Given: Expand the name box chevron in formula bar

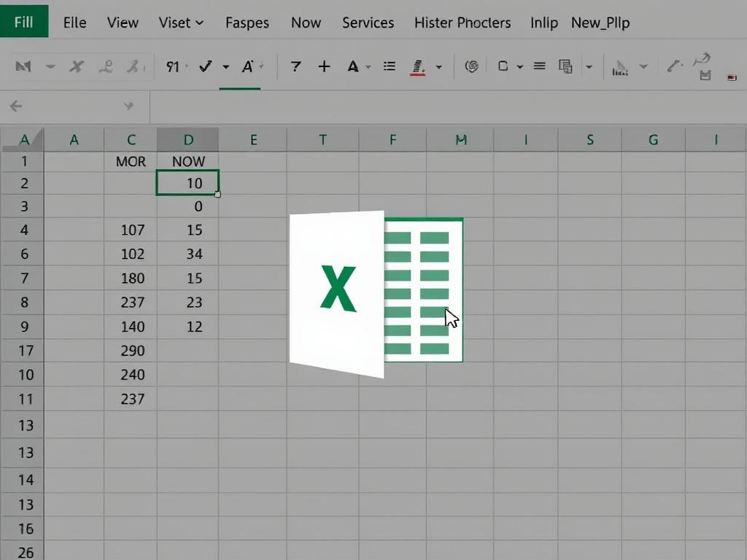Looking at the screenshot, I should click(128, 106).
